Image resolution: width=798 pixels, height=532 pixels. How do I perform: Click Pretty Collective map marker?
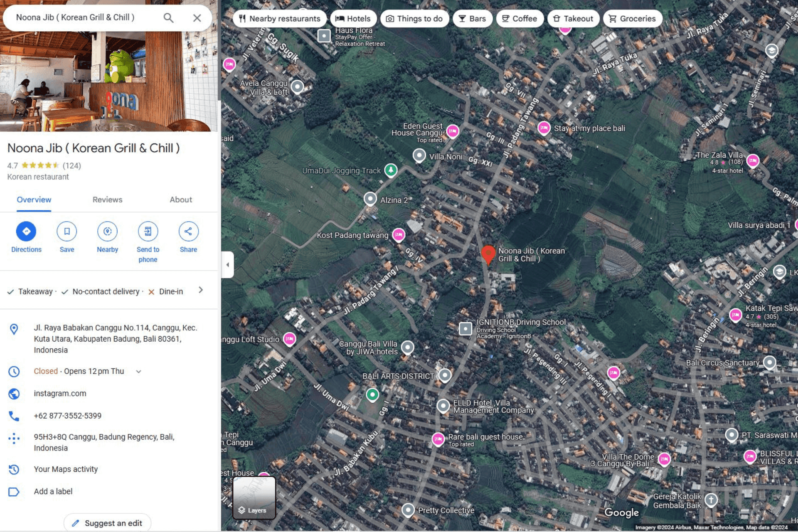(408, 510)
